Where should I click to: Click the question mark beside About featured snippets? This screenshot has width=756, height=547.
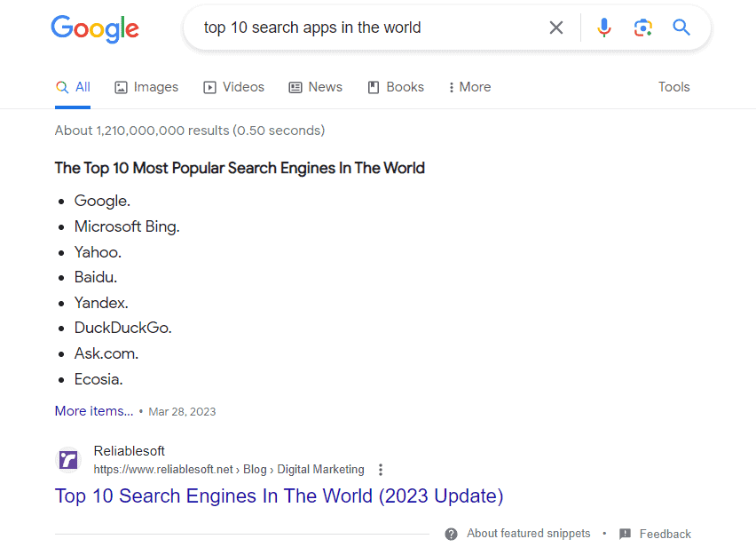coord(451,534)
